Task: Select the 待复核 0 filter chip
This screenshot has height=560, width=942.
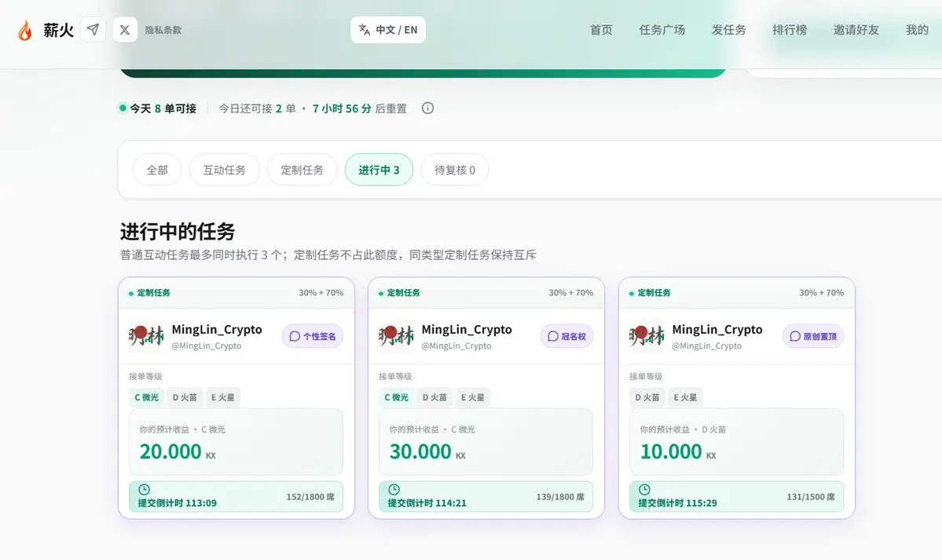Action: (x=455, y=170)
